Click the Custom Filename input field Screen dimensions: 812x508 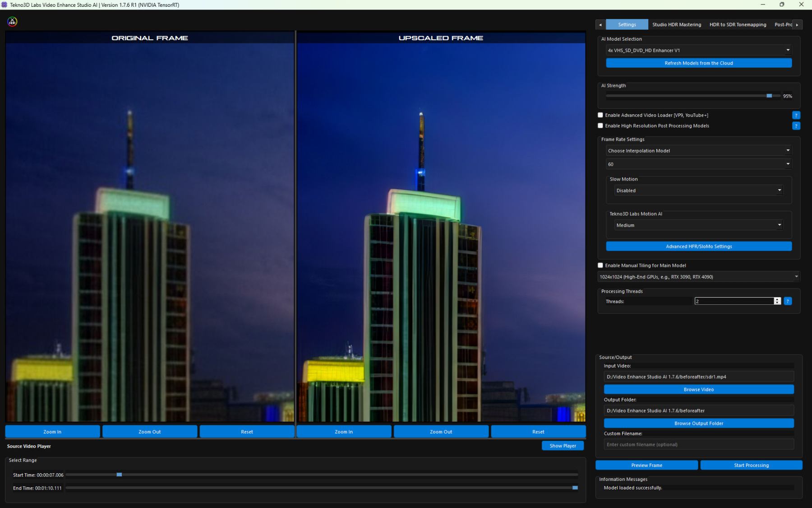(699, 444)
